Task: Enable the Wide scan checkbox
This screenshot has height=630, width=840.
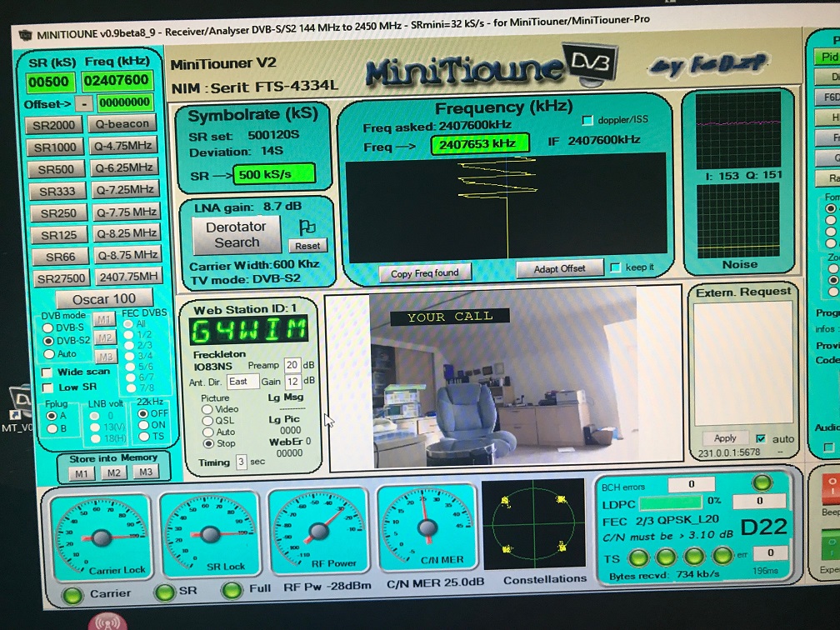Action: coord(47,372)
